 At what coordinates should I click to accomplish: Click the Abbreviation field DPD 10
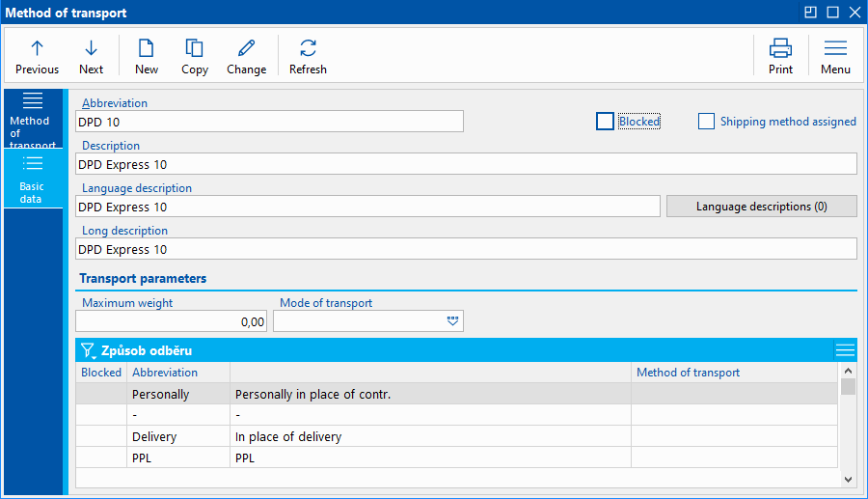point(270,122)
